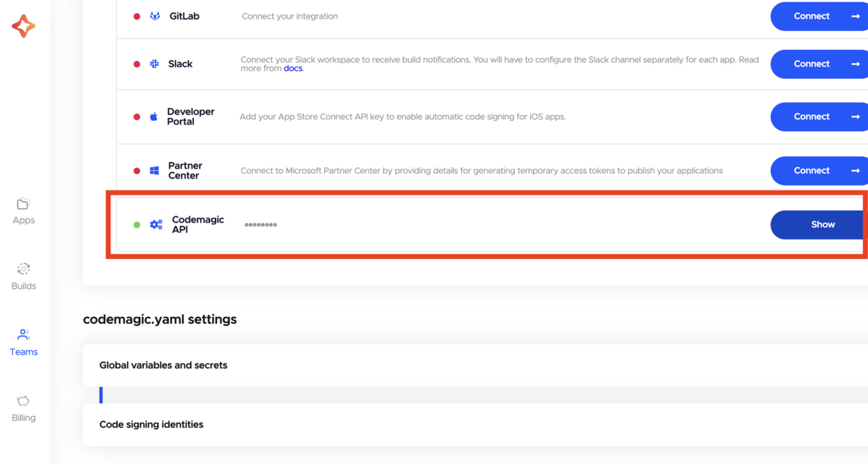Click the GitLab fox icon
The height and width of the screenshot is (464, 868).
click(155, 16)
